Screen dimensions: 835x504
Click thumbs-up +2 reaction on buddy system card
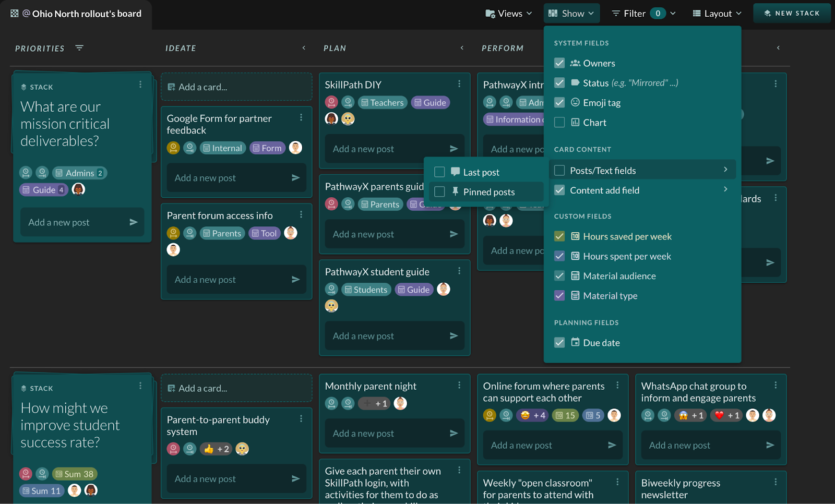tap(216, 449)
